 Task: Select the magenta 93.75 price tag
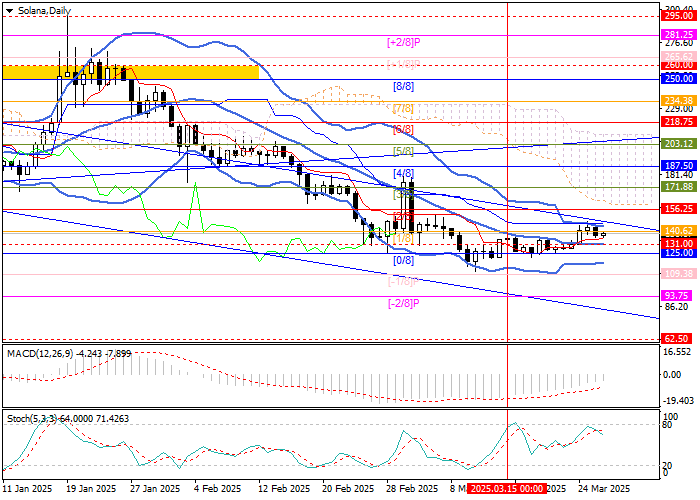(x=678, y=296)
